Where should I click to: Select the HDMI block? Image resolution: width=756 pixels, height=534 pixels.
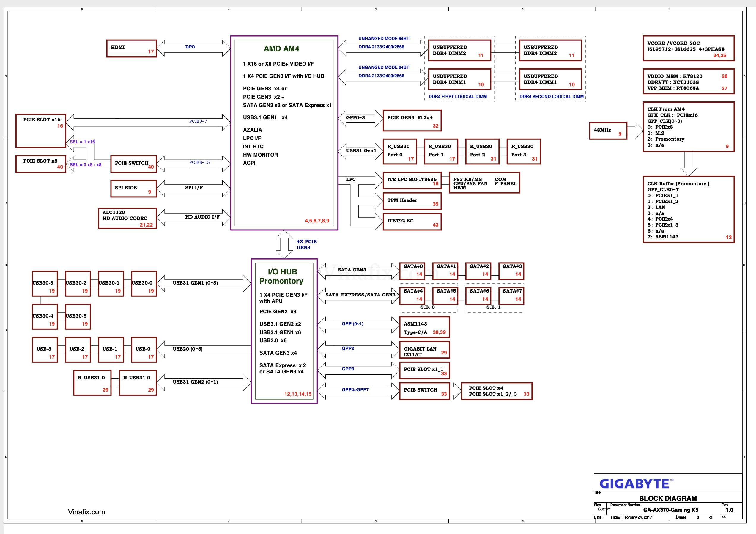[131, 48]
